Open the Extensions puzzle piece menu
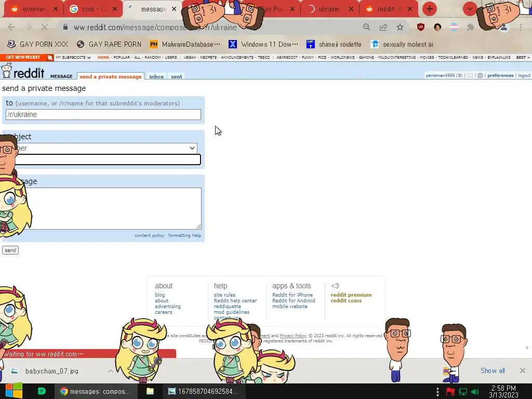 point(471,27)
